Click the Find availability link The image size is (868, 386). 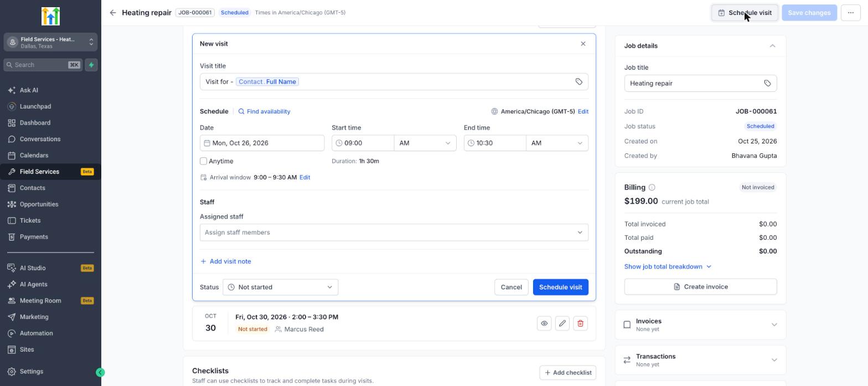click(264, 112)
